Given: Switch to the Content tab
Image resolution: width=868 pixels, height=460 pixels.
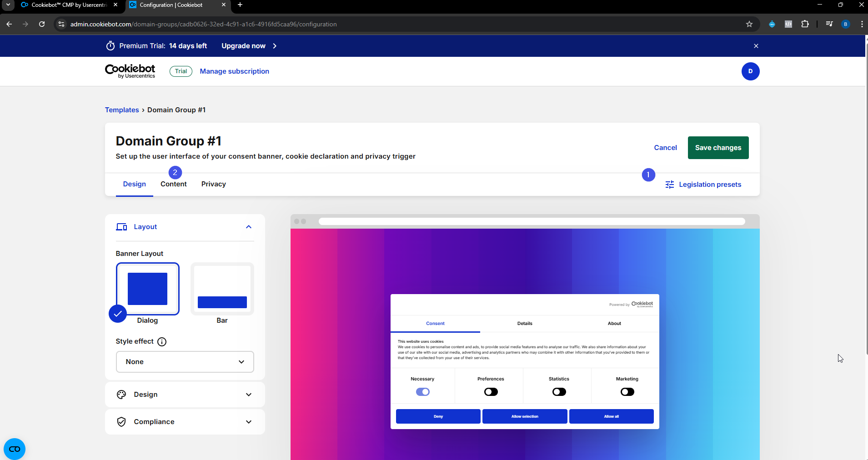Looking at the screenshot, I should coord(174,184).
